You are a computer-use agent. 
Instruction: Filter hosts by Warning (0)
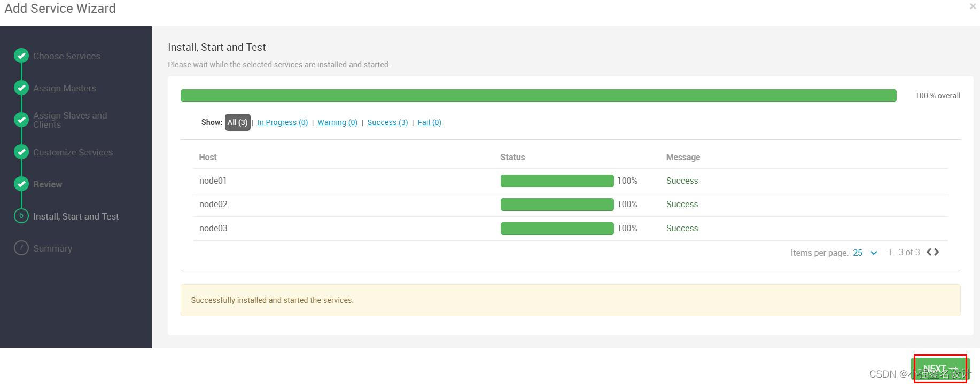[x=337, y=122]
